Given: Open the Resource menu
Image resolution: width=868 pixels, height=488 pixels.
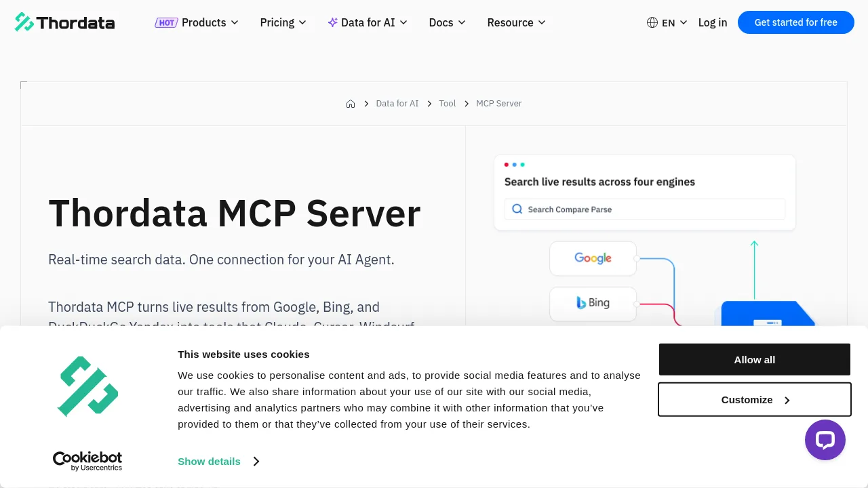Looking at the screenshot, I should click(517, 22).
